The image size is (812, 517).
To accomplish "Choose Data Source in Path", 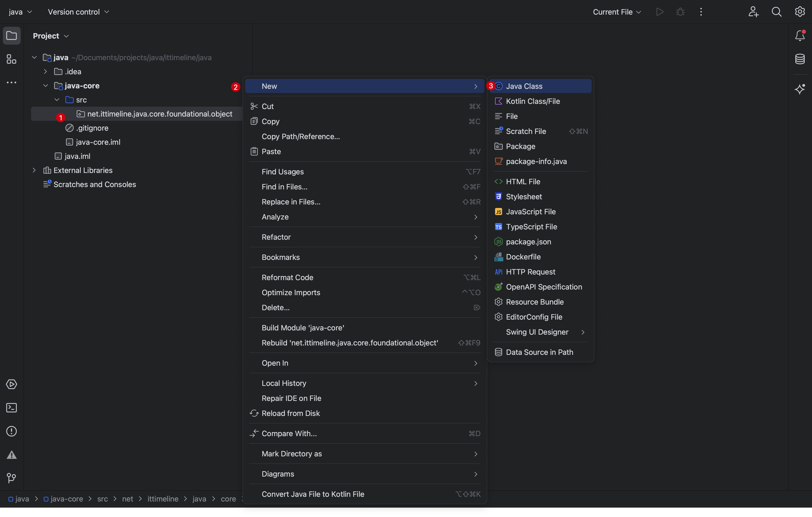I will [541, 352].
